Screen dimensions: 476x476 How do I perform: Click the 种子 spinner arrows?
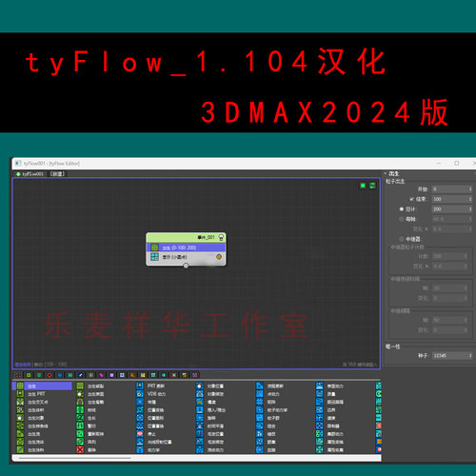point(470,356)
